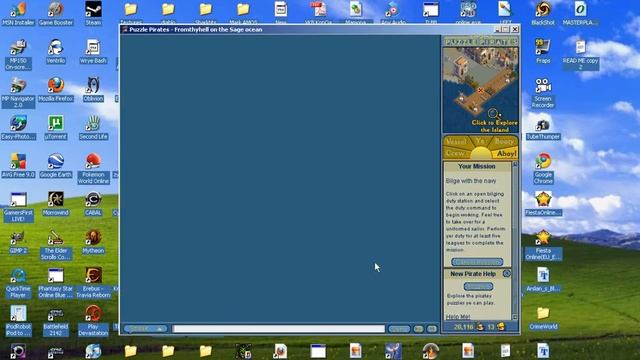The height and width of the screenshot is (360, 640).
Task: Select the GamersFirst LIVE! icon
Action: click(x=18, y=206)
